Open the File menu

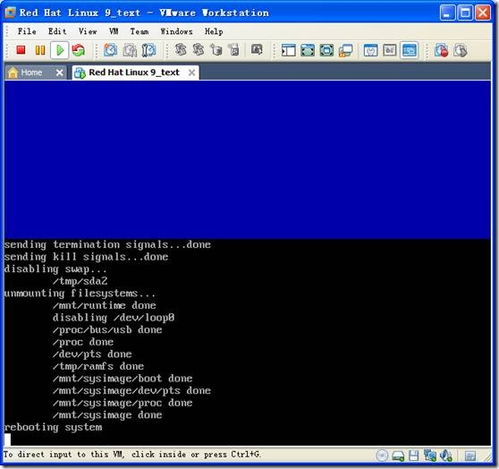[27, 31]
